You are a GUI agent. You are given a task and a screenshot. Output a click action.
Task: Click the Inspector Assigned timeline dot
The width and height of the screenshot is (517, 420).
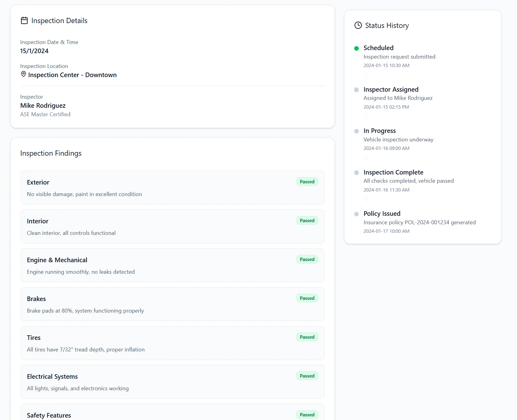click(x=357, y=90)
